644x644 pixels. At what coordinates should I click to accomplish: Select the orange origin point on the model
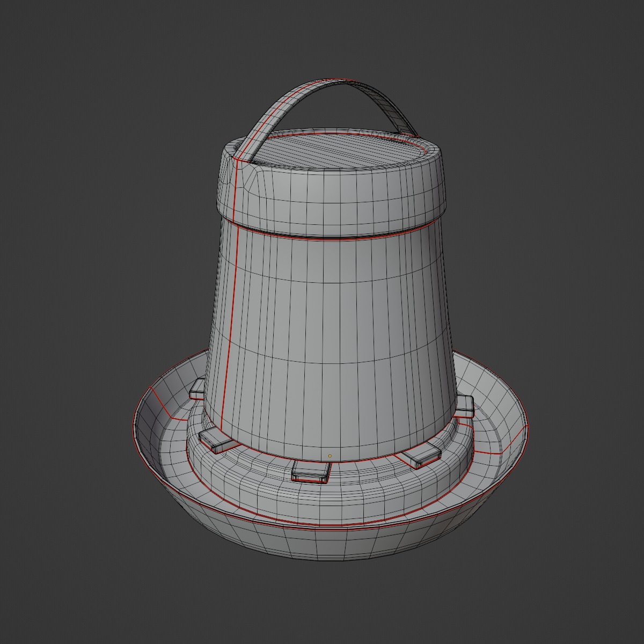[330, 456]
